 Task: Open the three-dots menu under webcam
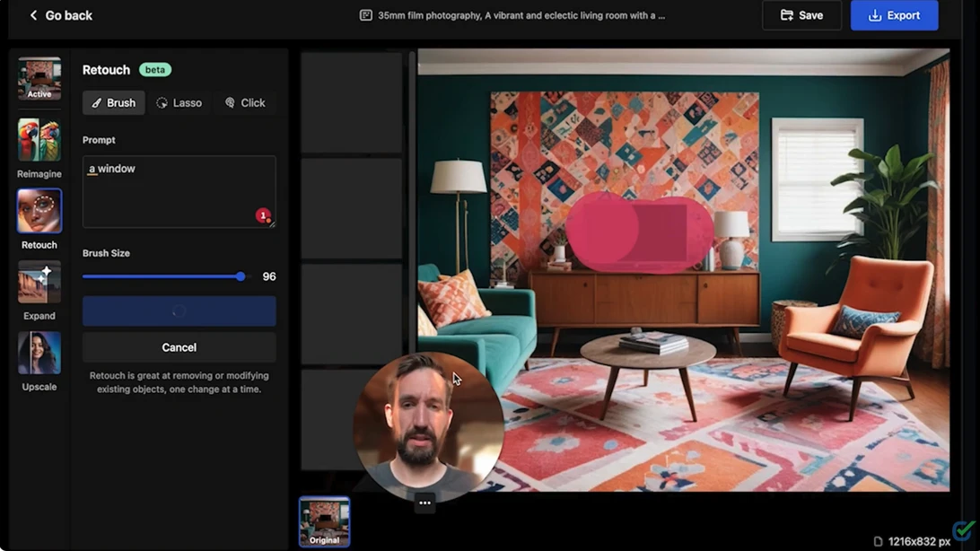(424, 503)
